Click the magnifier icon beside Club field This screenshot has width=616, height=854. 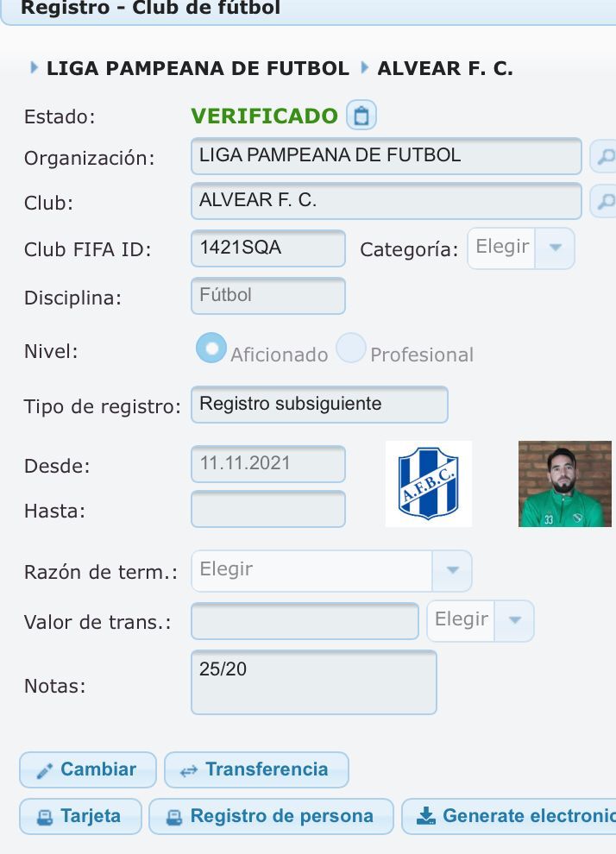coord(604,201)
